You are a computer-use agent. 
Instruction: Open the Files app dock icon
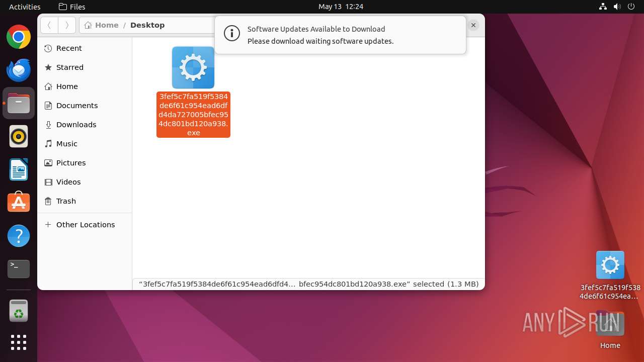click(19, 103)
